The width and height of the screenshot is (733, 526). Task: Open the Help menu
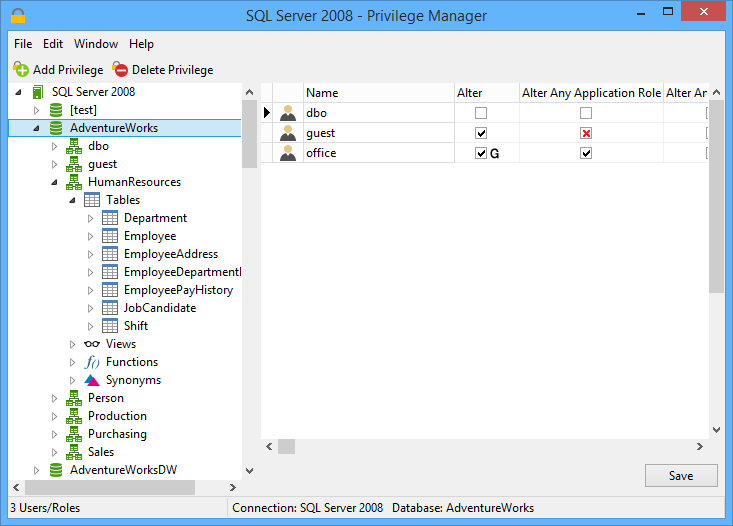[x=141, y=44]
